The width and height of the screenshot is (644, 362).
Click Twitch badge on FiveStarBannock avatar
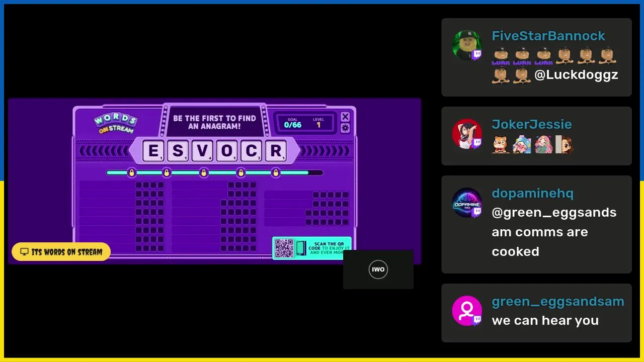(x=476, y=55)
